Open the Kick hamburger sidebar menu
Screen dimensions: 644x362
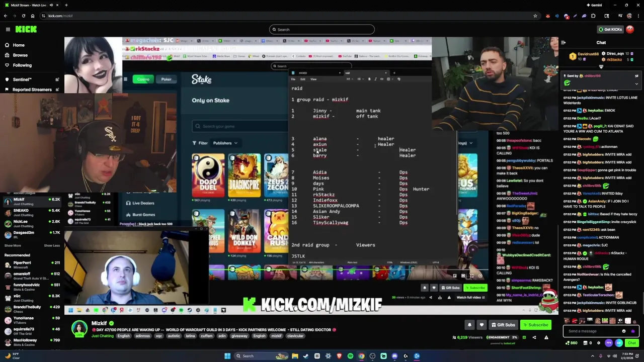8,30
